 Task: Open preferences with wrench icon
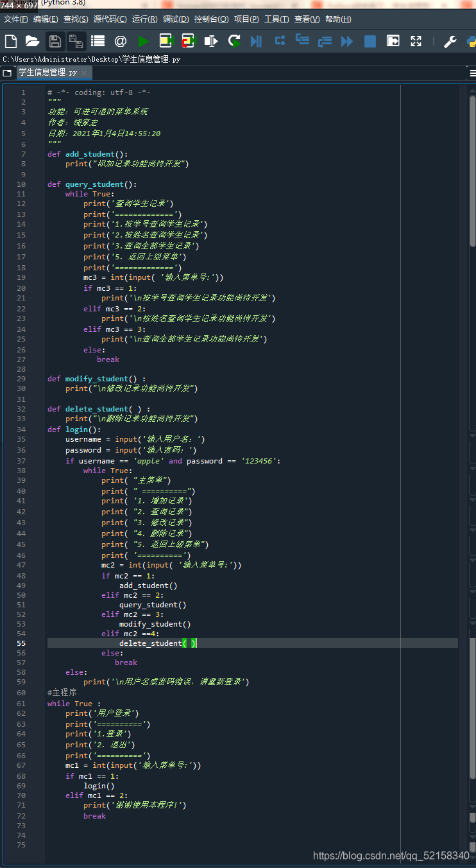point(450,42)
